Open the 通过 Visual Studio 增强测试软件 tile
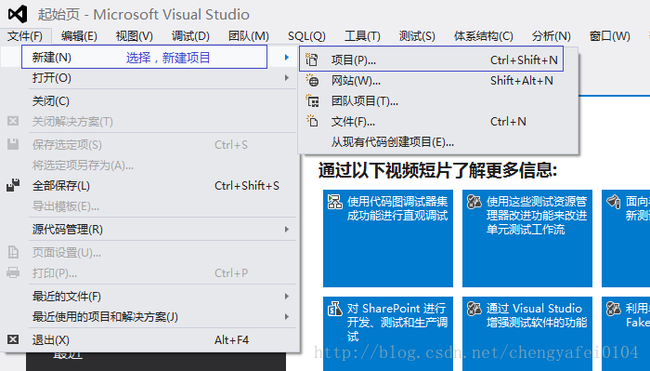650x371 pixels. 527,334
